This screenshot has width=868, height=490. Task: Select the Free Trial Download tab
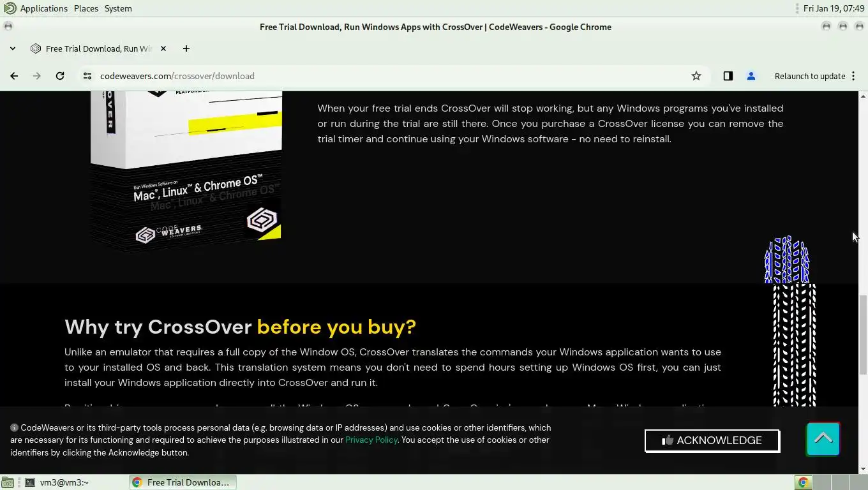click(x=99, y=48)
